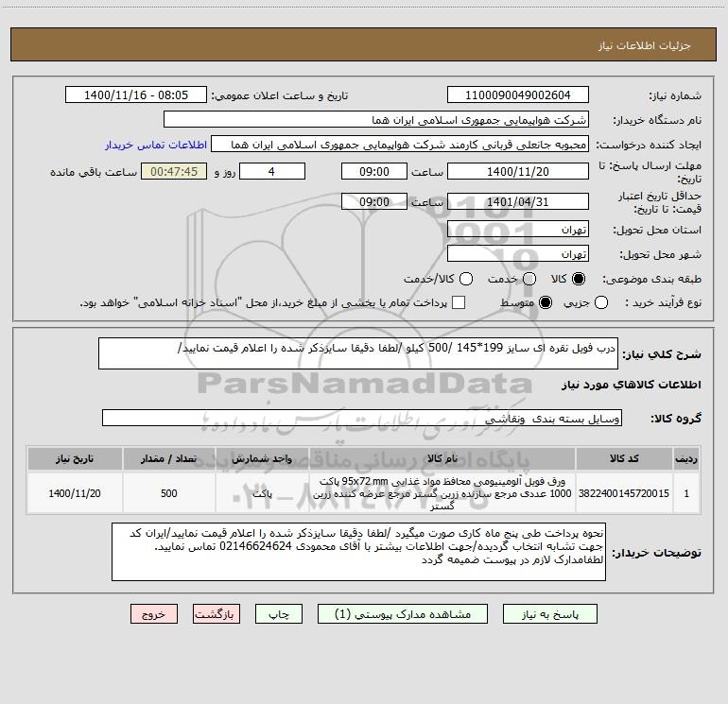This screenshot has width=728, height=704.
Task: Click the خروج exit button
Action: coord(154,614)
